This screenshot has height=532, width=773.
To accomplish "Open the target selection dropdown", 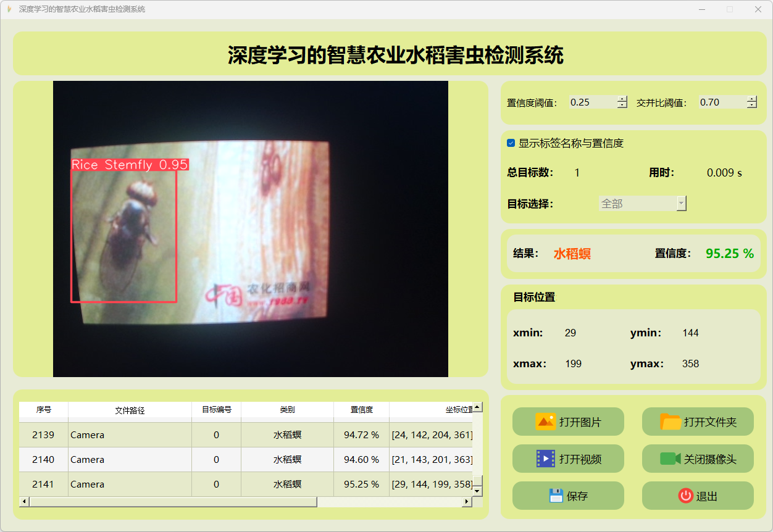I will (x=681, y=204).
